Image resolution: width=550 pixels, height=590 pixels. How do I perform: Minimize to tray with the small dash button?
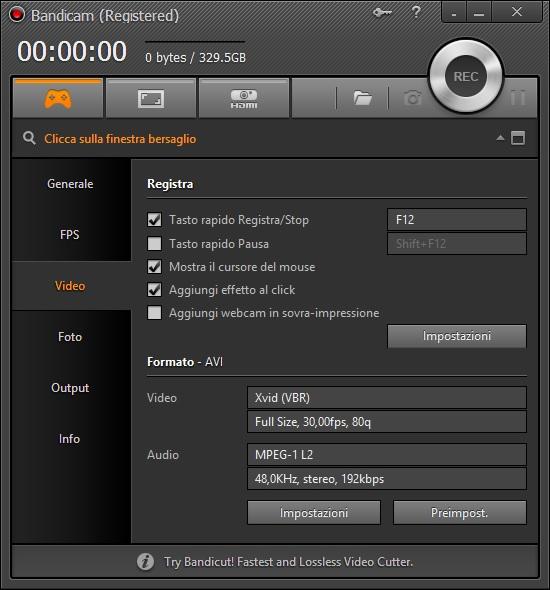[454, 13]
